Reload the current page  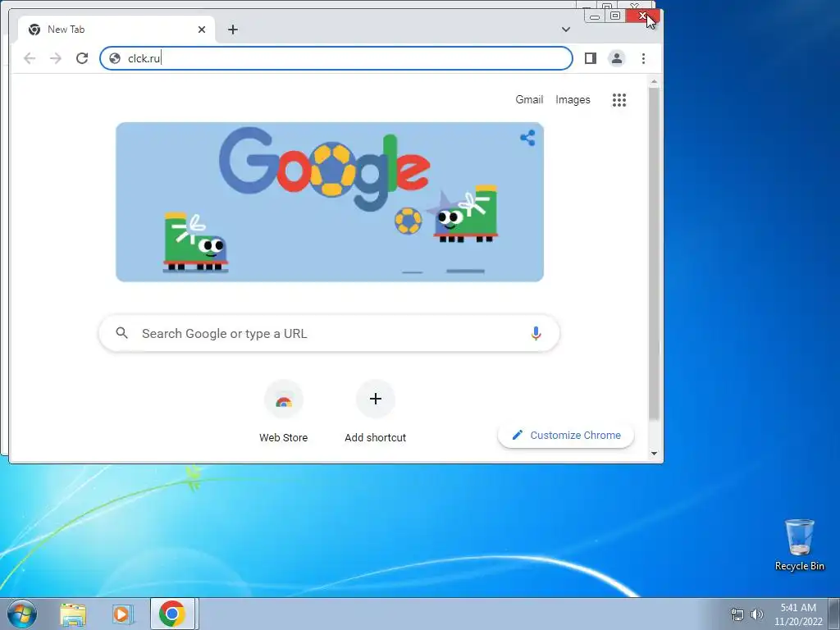[82, 58]
